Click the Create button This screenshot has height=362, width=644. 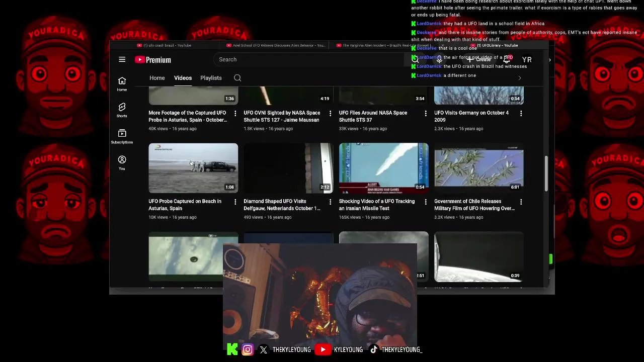pyautogui.click(x=479, y=59)
